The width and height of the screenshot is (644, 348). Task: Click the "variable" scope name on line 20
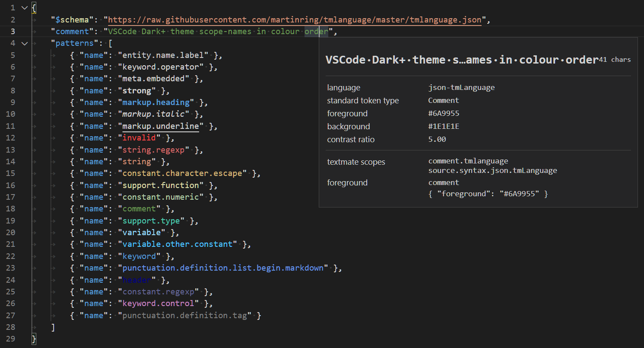click(x=142, y=233)
